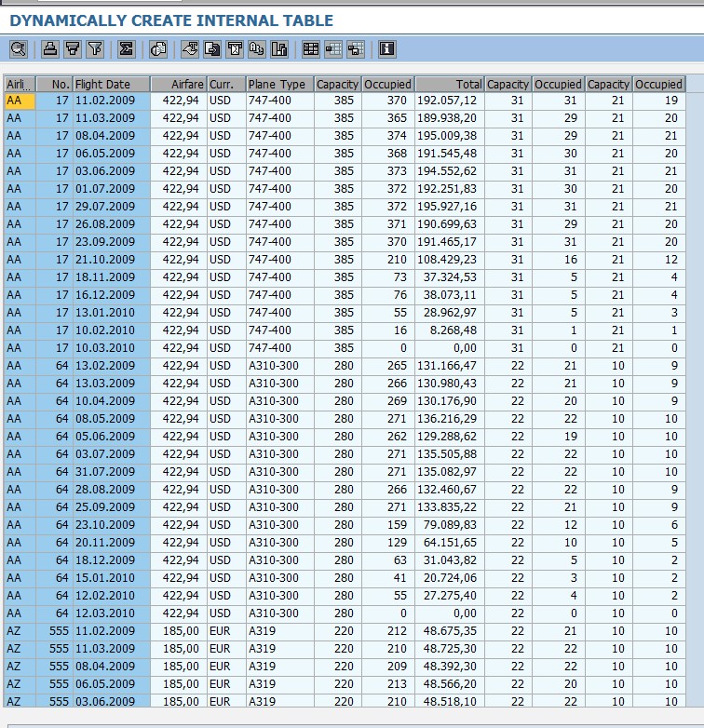The height and width of the screenshot is (728, 704).
Task: Click total cell 192.057,12
Action: click(x=450, y=101)
